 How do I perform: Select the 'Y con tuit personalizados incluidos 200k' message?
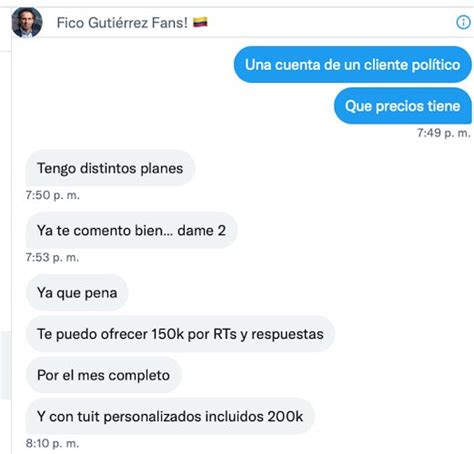170,416
